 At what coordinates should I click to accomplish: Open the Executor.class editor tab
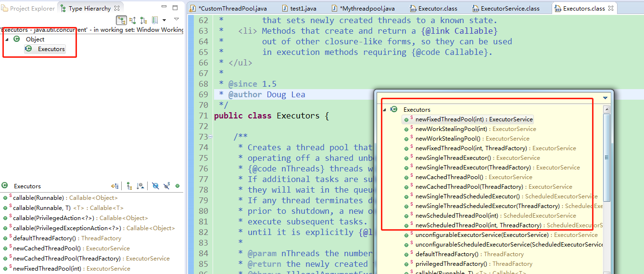[434, 9]
